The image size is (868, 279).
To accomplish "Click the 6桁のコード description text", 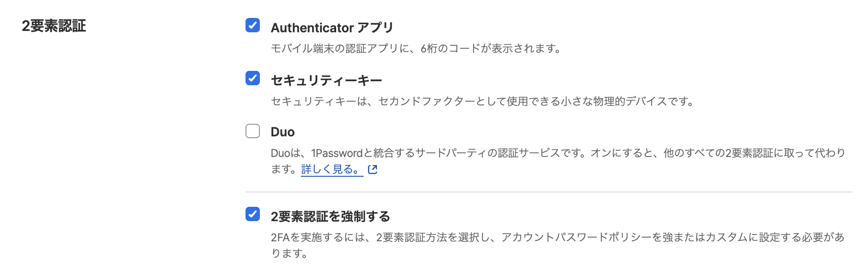I will [415, 49].
